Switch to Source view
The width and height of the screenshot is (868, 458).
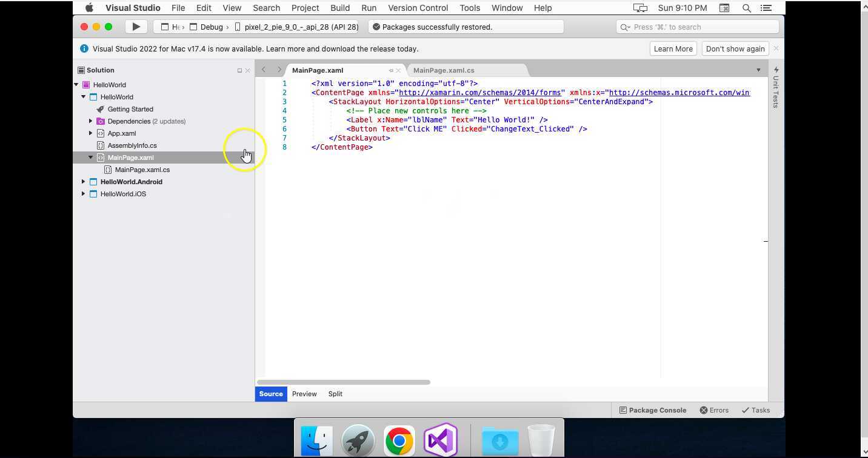click(271, 394)
